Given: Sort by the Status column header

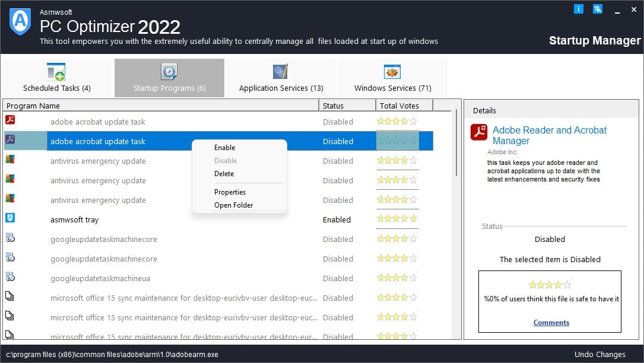Looking at the screenshot, I should (347, 106).
